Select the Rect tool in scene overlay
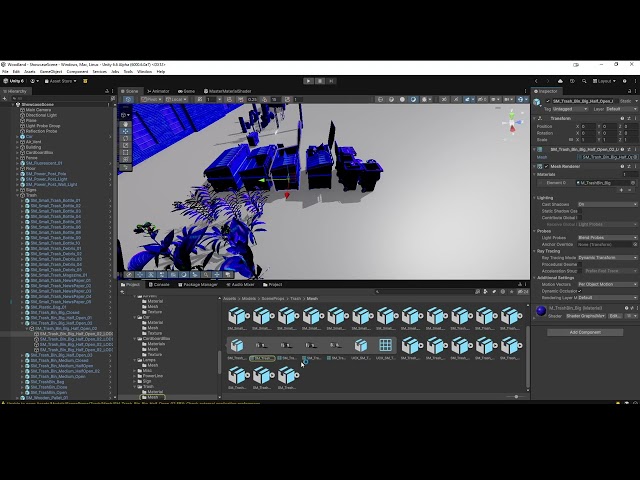This screenshot has width=640, height=480. click(x=126, y=152)
